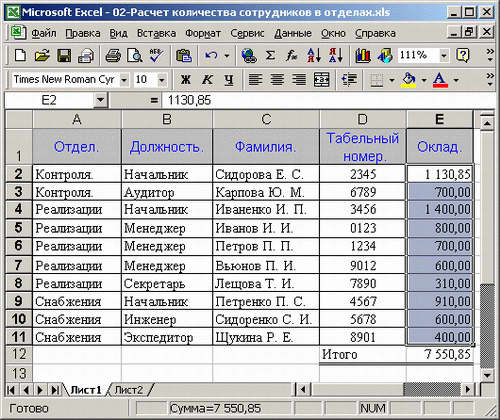This screenshot has width=500, height=420.
Task: Click the AutoSum sigma icon
Action: tap(270, 55)
